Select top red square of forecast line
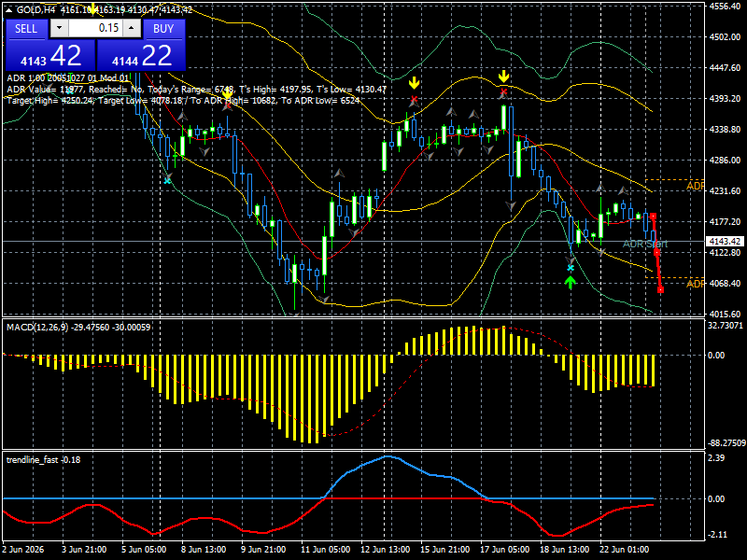Screen dimensions: 747x560 653,217
